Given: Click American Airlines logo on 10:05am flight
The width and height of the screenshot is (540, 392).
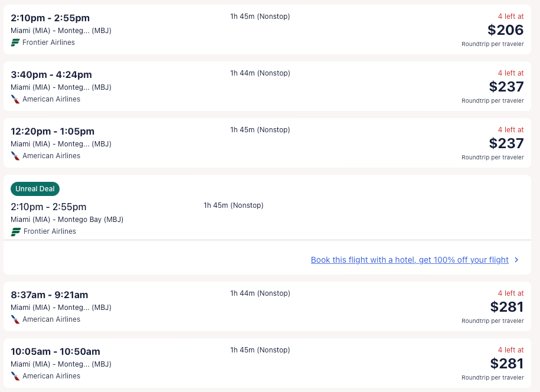Looking at the screenshot, I should (x=15, y=376).
